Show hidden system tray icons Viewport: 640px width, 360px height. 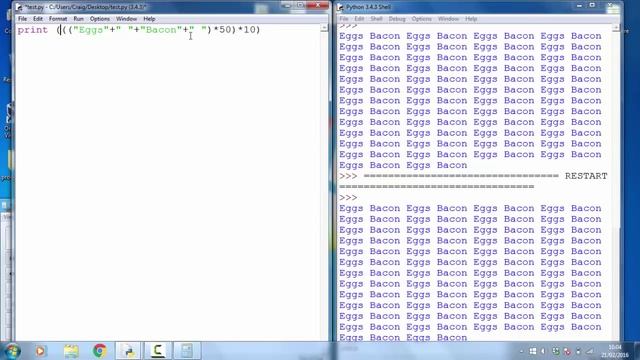[521, 351]
